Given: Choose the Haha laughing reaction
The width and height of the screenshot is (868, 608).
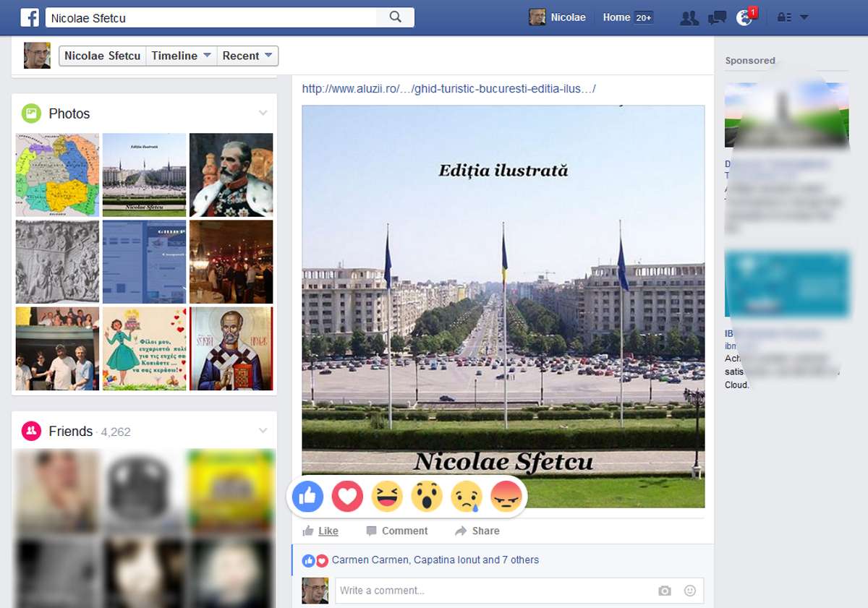Looking at the screenshot, I should 387,497.
